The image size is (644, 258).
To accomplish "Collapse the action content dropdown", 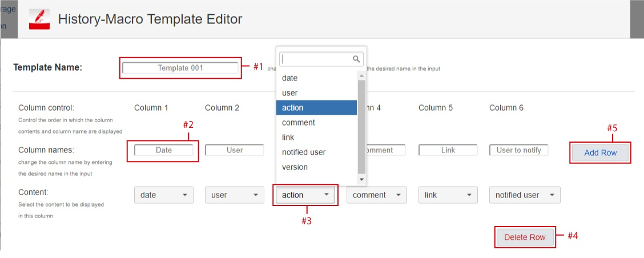I will coord(305,195).
